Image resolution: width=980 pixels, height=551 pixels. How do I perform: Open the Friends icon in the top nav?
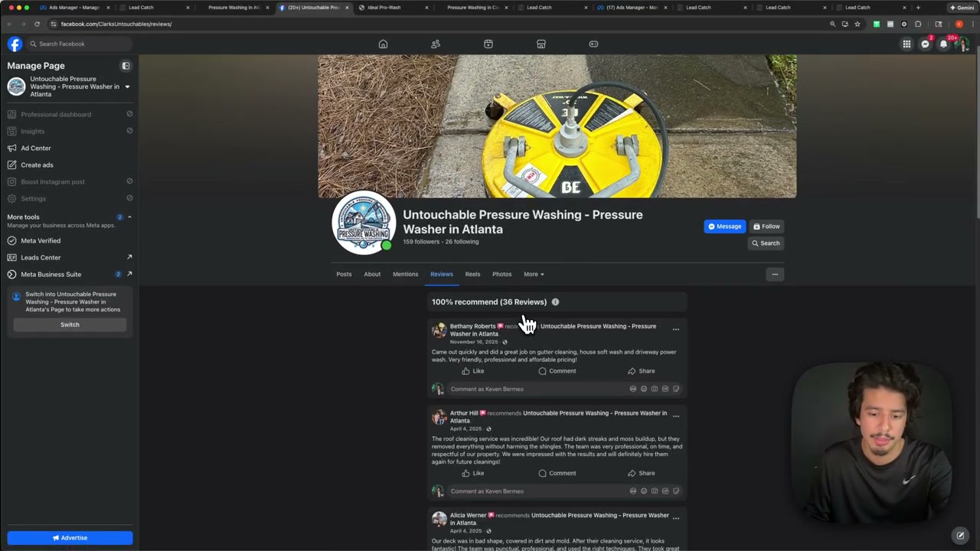[x=436, y=44]
